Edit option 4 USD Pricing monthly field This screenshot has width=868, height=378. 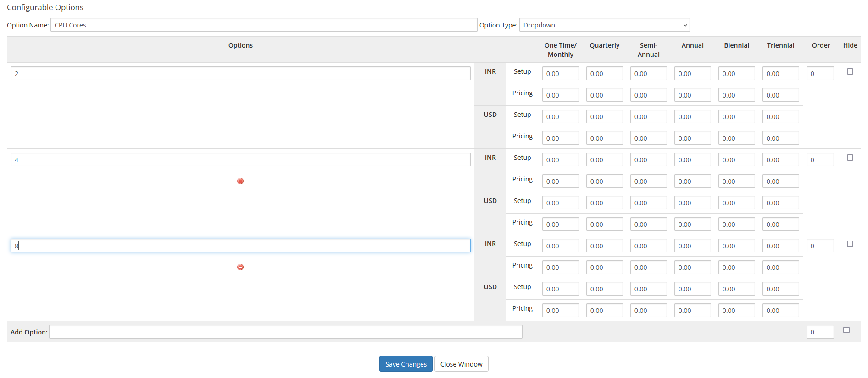[561, 224]
